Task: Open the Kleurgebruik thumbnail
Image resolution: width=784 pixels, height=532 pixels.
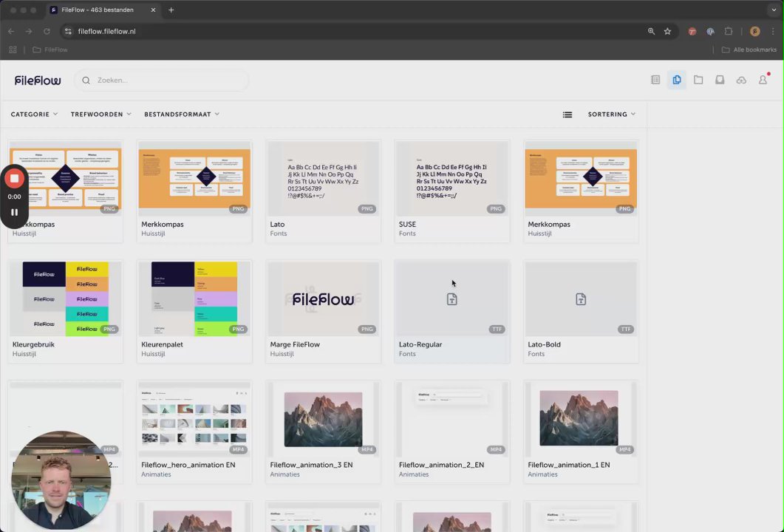Action: pos(66,299)
